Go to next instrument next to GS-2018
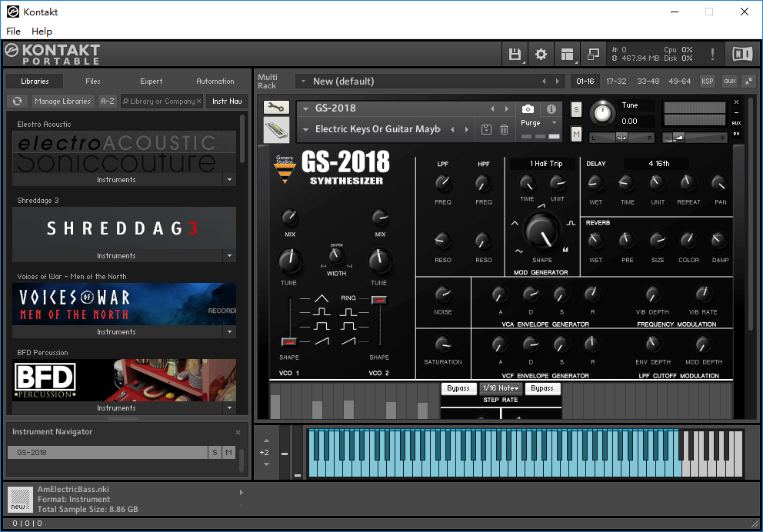Viewport: 763px width, 532px height. coord(507,108)
